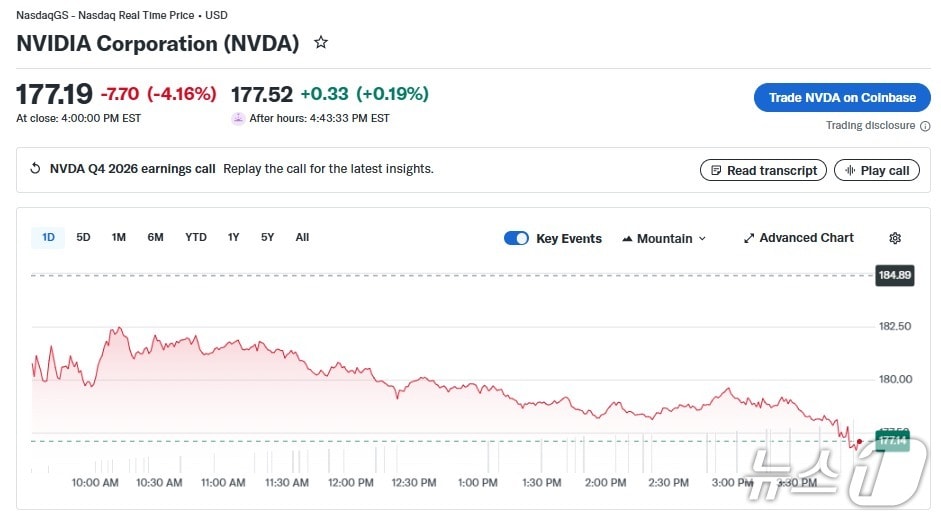
Task: Click the Trading disclosure info icon
Action: (x=925, y=126)
